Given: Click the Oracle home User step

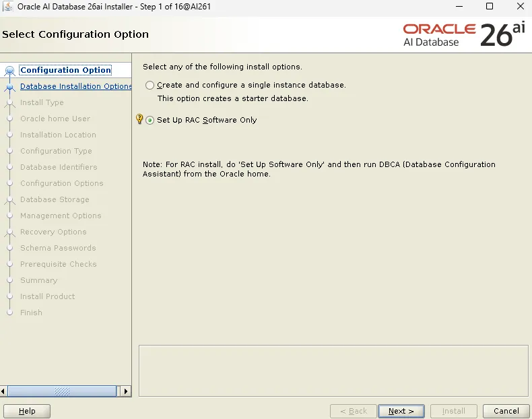Looking at the screenshot, I should pos(55,119).
